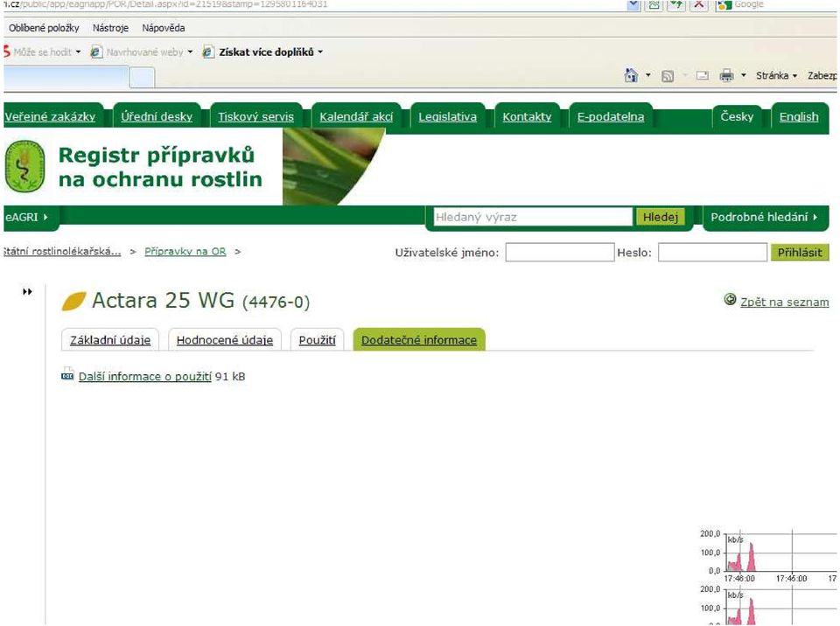The height and width of the screenshot is (626, 840).
Task: Open the RSS feeds icon
Action: coord(668,76)
